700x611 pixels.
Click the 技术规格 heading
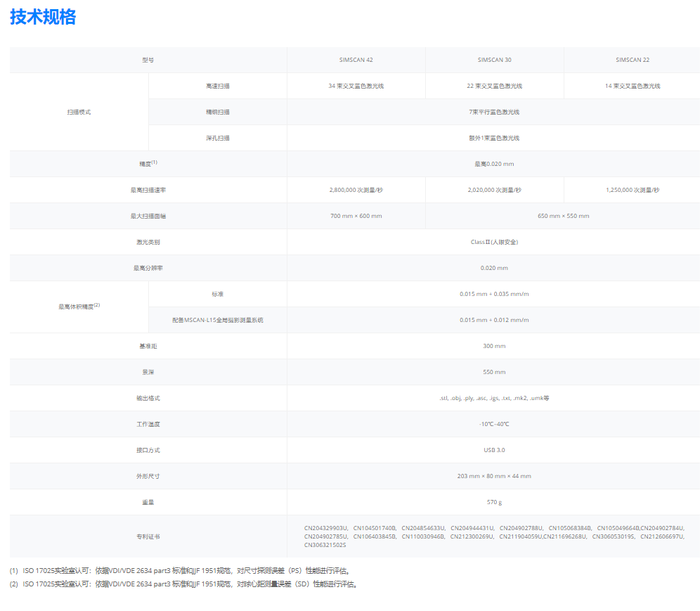tap(43, 17)
